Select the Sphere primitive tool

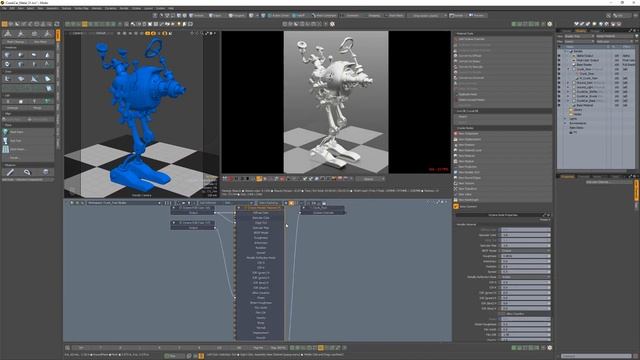tap(20, 54)
